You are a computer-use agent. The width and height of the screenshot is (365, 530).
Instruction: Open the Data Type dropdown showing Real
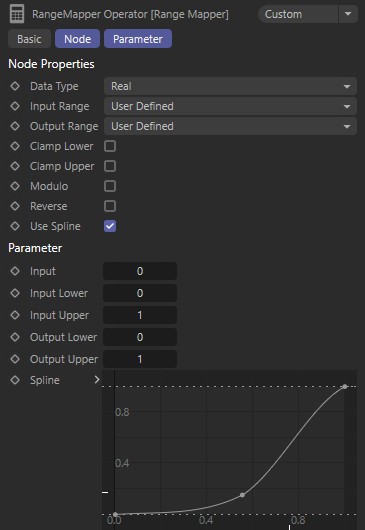[230, 86]
